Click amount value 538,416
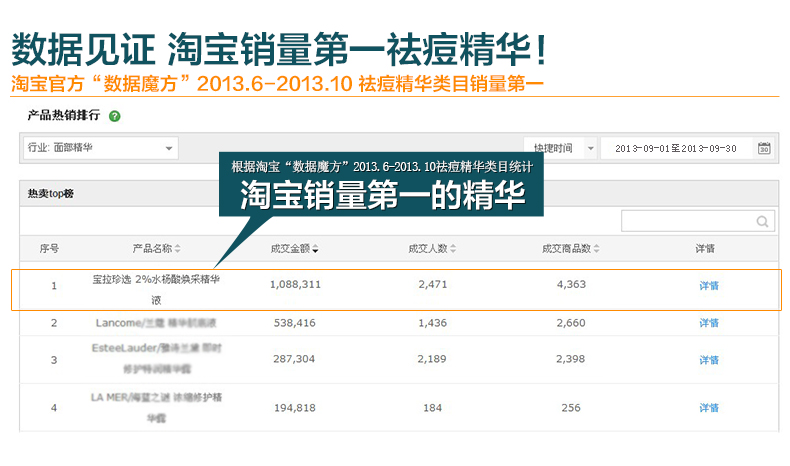This screenshot has height=466, width=790. [x=295, y=323]
